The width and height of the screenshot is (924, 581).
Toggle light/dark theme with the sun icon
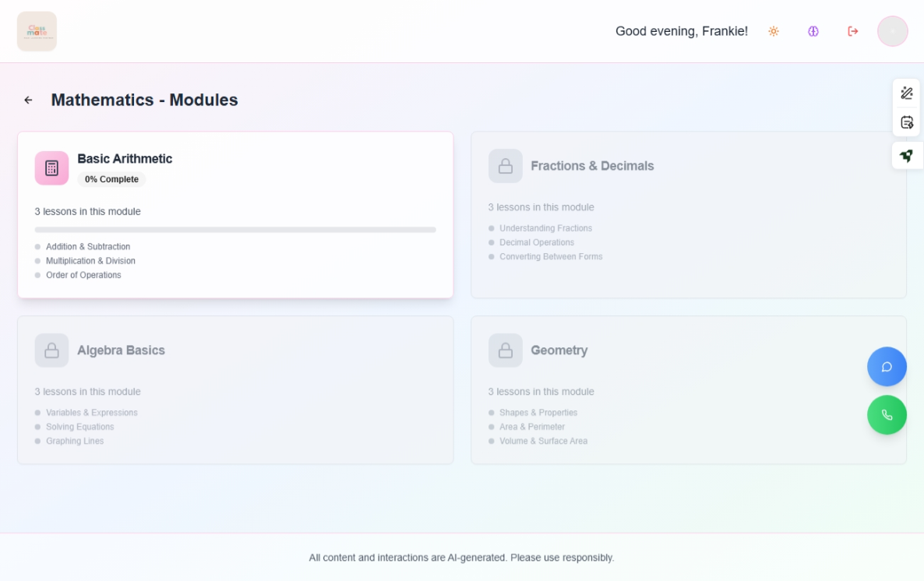pos(773,31)
